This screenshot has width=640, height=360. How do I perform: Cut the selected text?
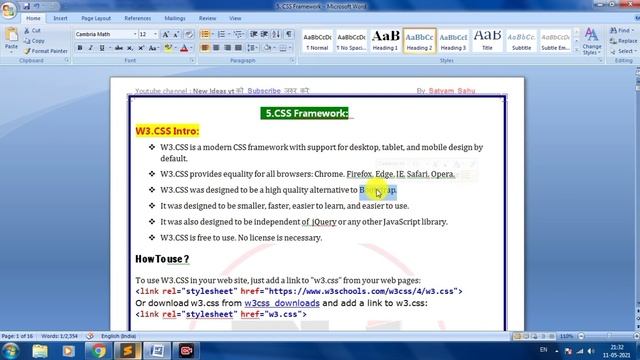pyautogui.click(x=32, y=31)
